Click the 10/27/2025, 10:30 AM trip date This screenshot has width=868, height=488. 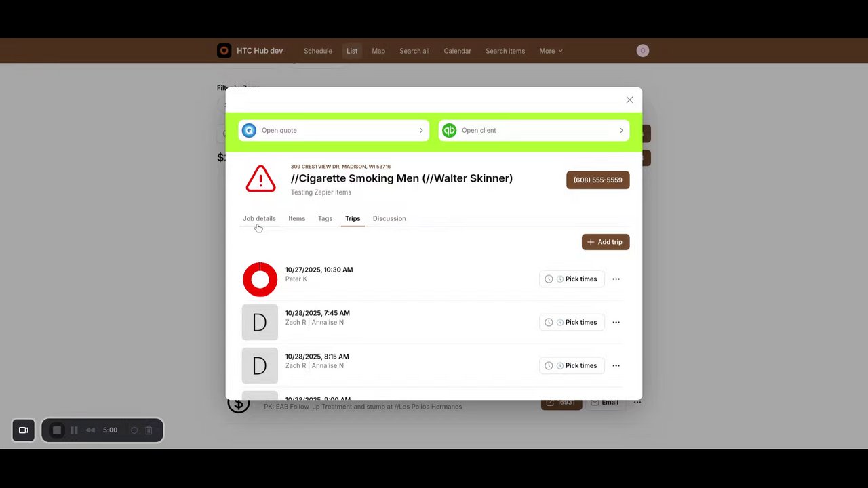[x=319, y=270]
